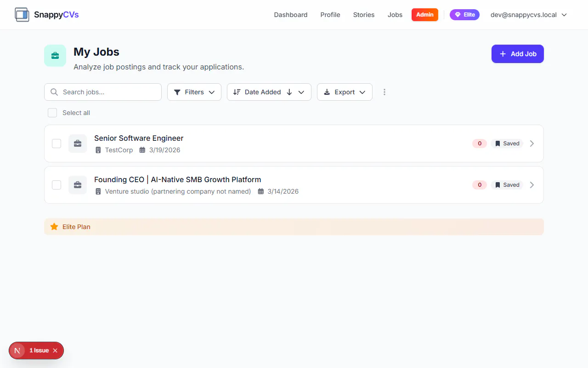Click the 0 badge on Founding CEO row
The height and width of the screenshot is (368, 588).
pos(480,185)
